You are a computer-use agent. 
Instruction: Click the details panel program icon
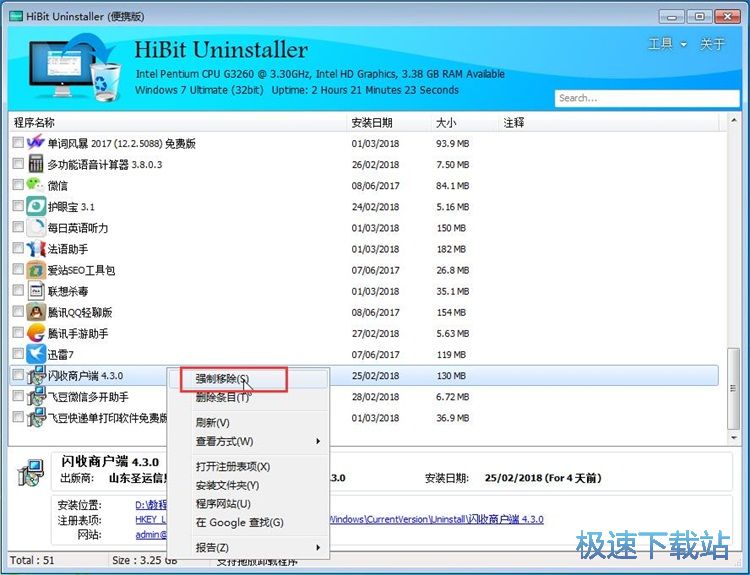31,473
